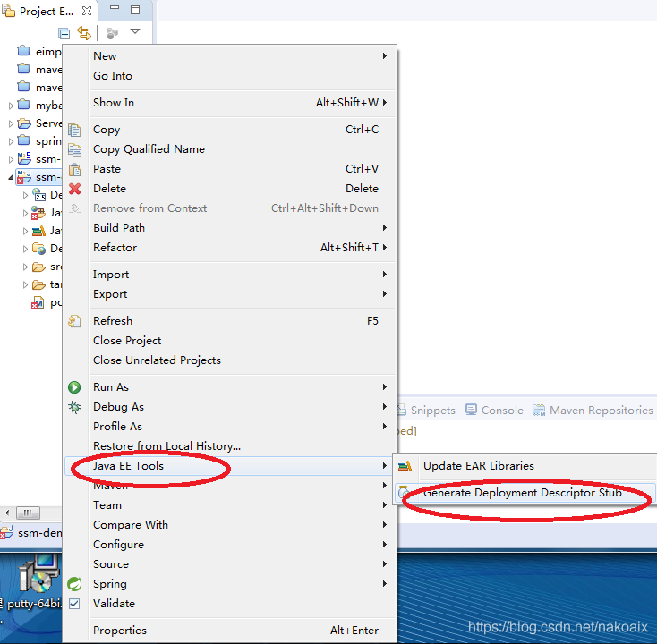Choose Go Into from context menu
Screen dimensions: 657x644
(230, 76)
